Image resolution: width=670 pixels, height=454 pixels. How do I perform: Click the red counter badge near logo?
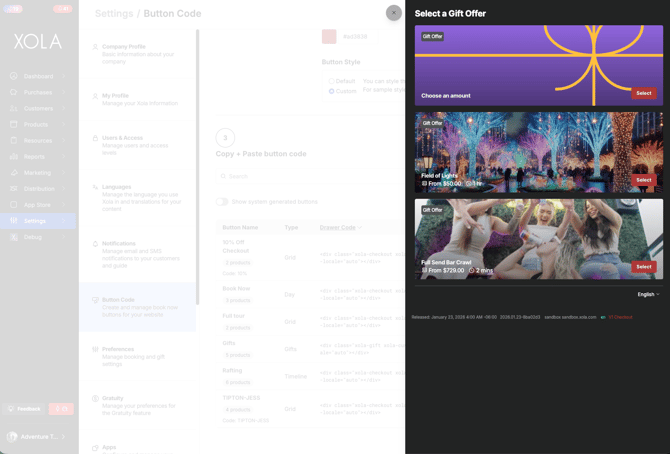62,9
